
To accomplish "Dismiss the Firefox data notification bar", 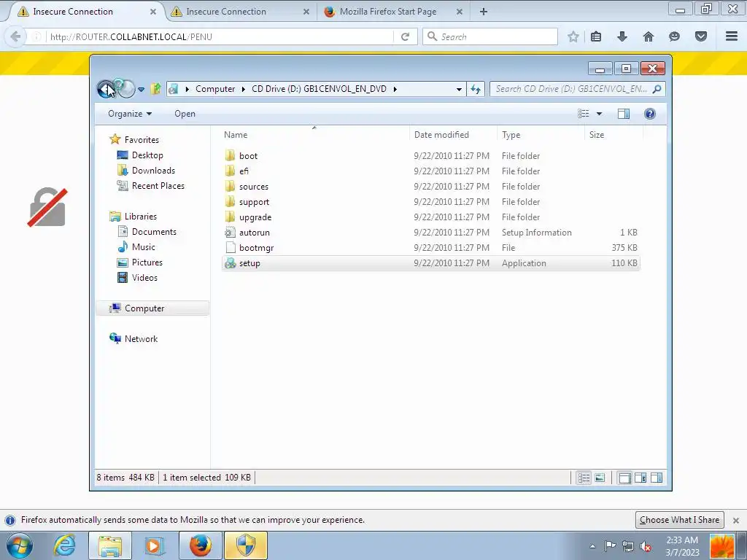I will tap(736, 520).
